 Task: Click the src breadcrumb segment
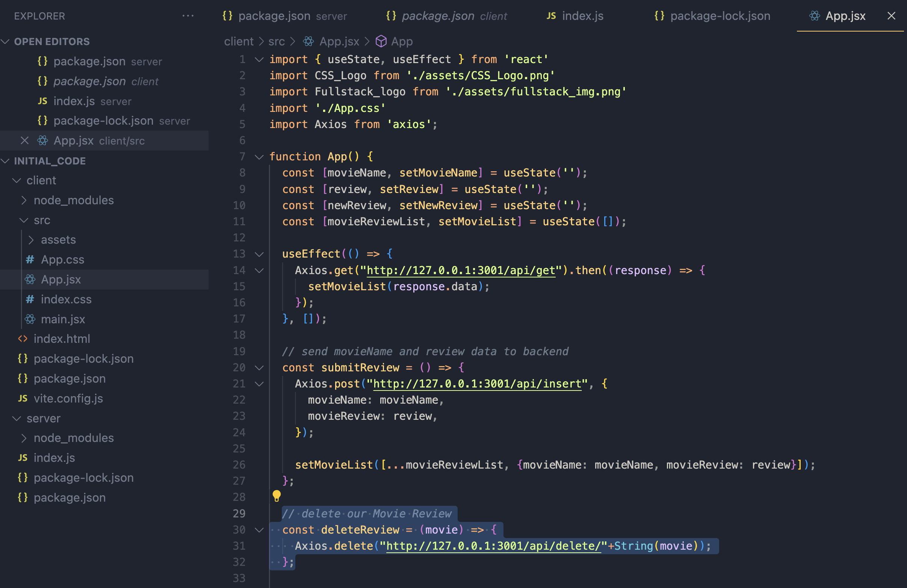(276, 42)
